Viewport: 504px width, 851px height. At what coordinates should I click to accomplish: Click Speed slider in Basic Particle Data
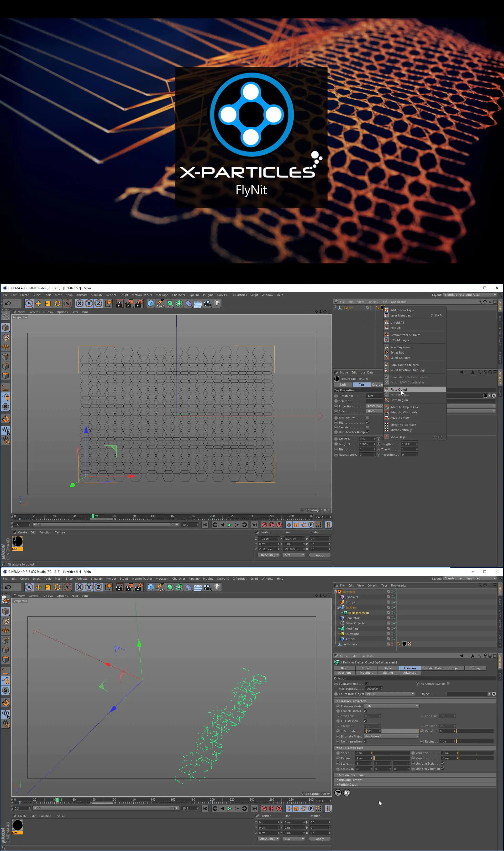point(391,753)
